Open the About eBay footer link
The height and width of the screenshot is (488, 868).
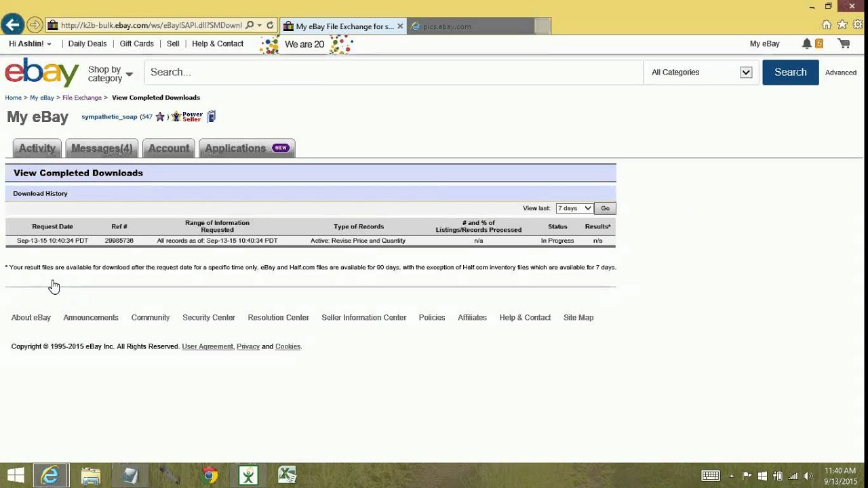click(31, 317)
